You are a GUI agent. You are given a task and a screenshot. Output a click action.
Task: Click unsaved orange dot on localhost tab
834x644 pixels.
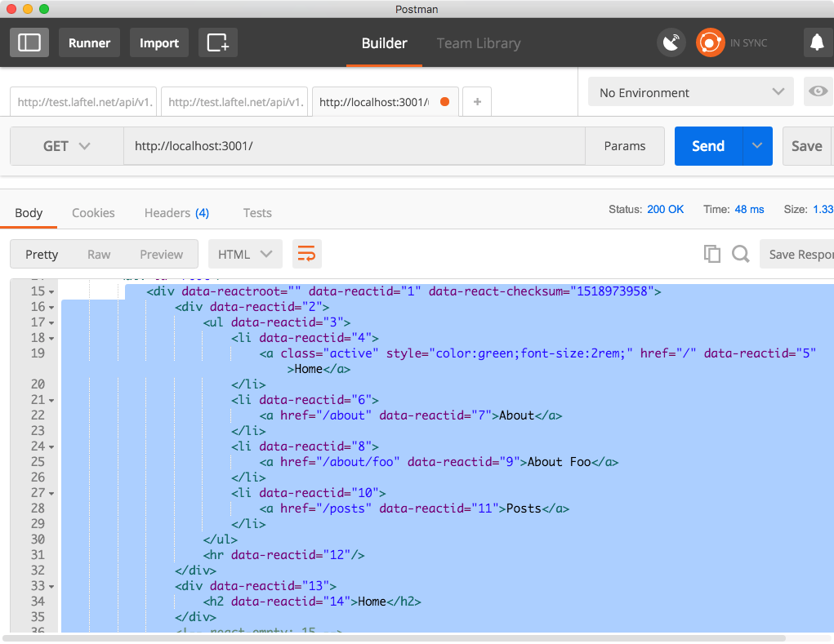445,101
